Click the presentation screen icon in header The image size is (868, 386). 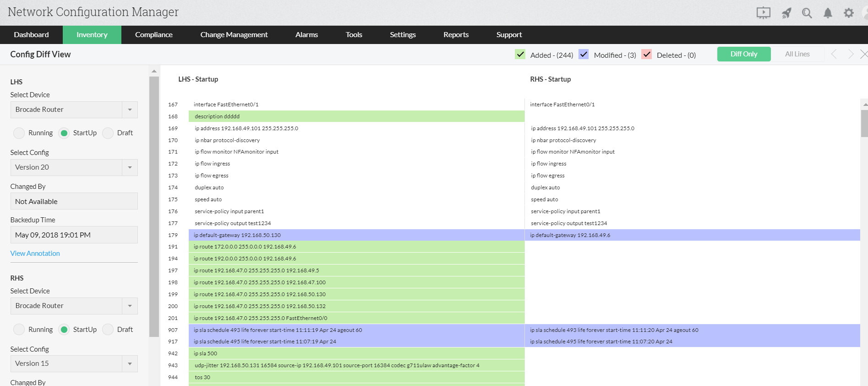(x=763, y=13)
